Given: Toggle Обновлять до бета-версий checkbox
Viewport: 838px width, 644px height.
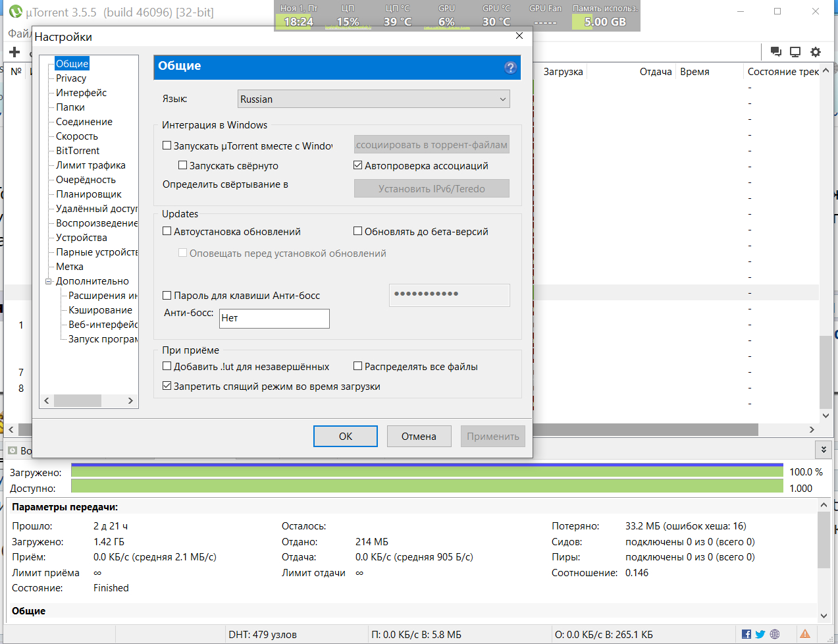Looking at the screenshot, I should tap(358, 231).
